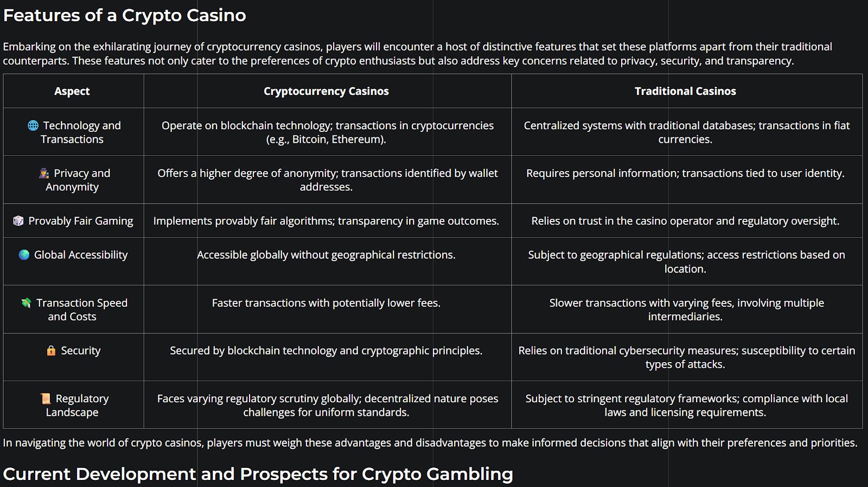The image size is (868, 487).
Task: Click the Features of a Crypto Casino heading
Action: (125, 15)
